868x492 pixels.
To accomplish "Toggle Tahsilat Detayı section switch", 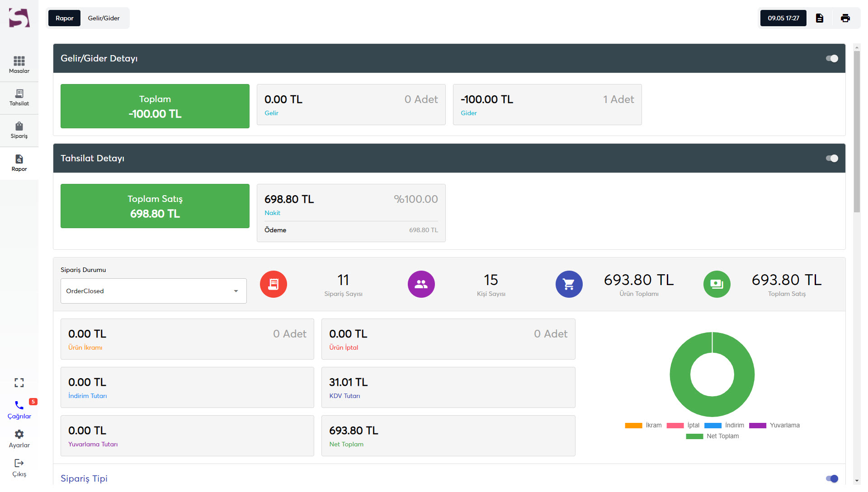I will click(831, 158).
